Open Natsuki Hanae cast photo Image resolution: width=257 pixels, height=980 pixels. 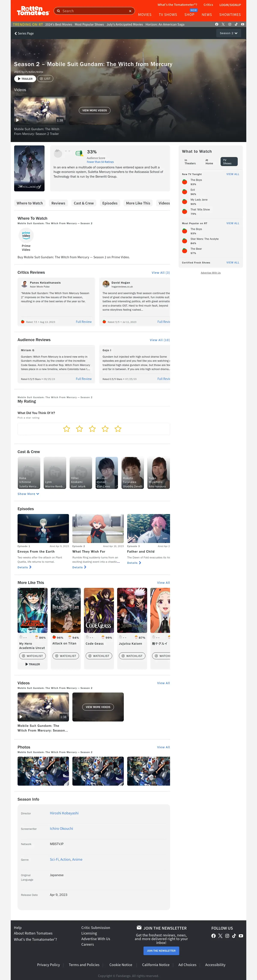coord(107,473)
